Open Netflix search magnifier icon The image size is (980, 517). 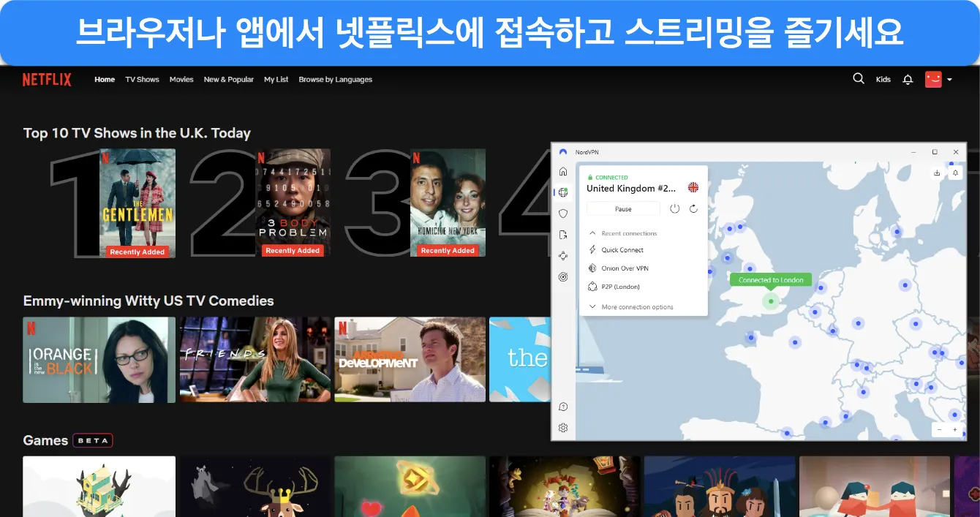(x=859, y=79)
